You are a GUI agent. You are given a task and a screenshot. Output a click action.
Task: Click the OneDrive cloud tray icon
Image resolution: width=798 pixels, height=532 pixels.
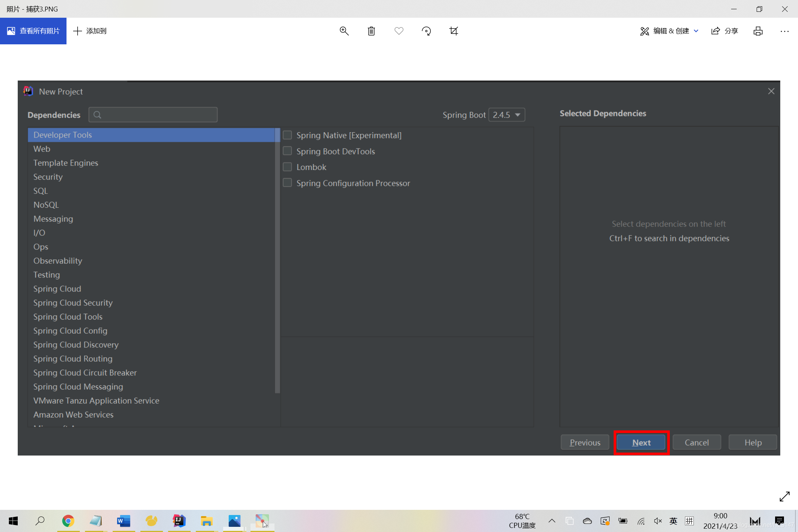tap(587, 521)
